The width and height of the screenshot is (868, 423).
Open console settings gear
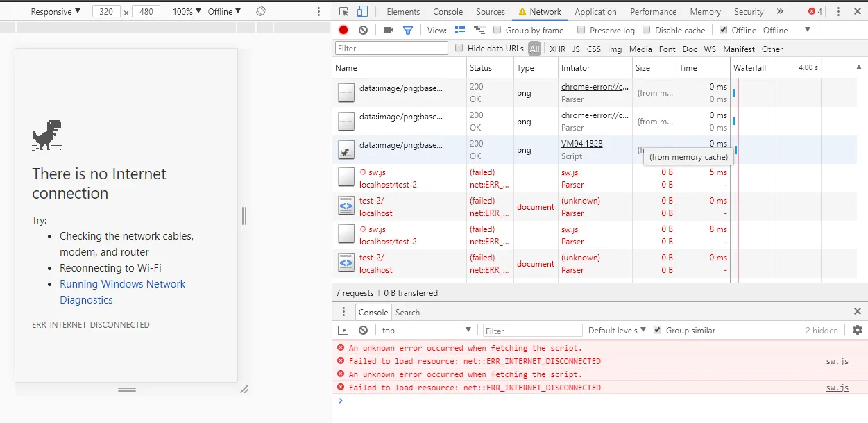coord(858,331)
